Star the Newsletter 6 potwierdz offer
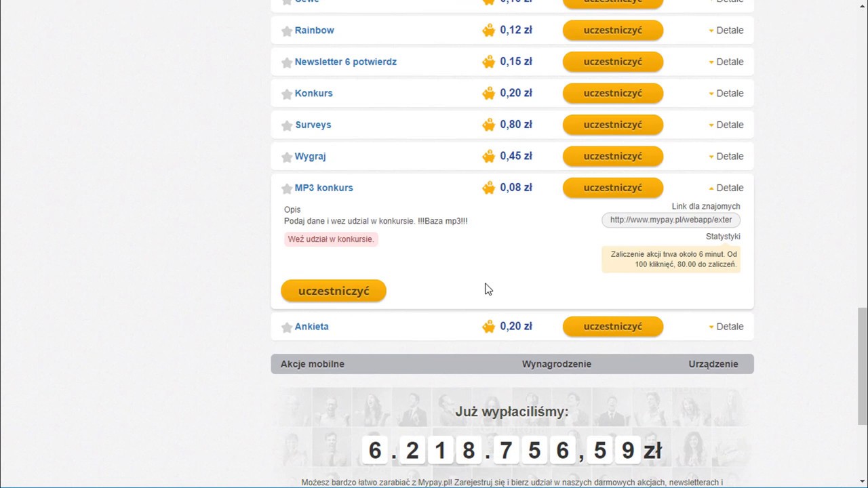This screenshot has height=488, width=868. (x=287, y=62)
